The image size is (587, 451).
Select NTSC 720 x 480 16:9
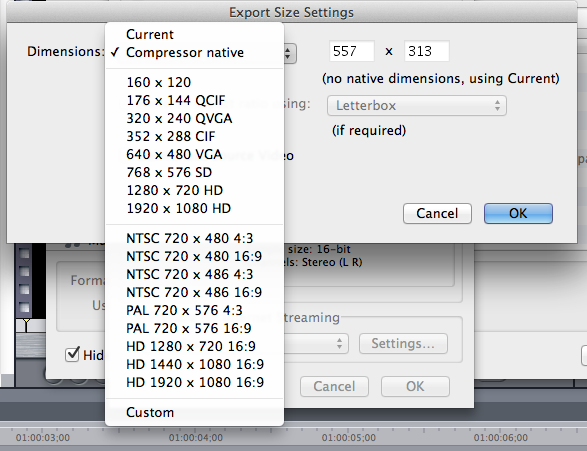coord(194,256)
